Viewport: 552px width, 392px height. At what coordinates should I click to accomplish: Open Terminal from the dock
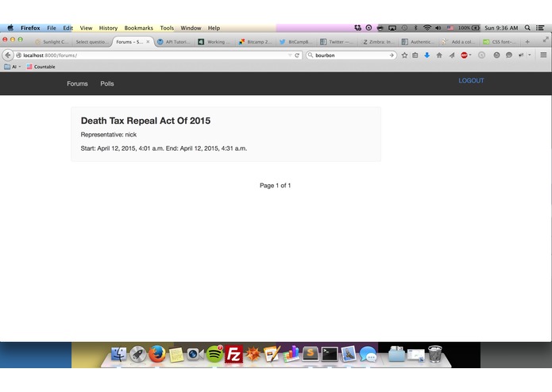coord(330,354)
